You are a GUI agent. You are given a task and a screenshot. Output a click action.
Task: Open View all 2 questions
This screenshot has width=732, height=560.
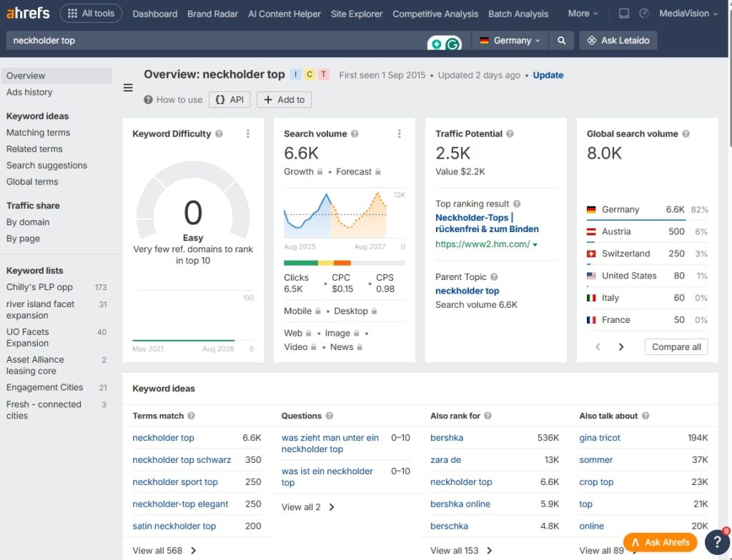307,507
